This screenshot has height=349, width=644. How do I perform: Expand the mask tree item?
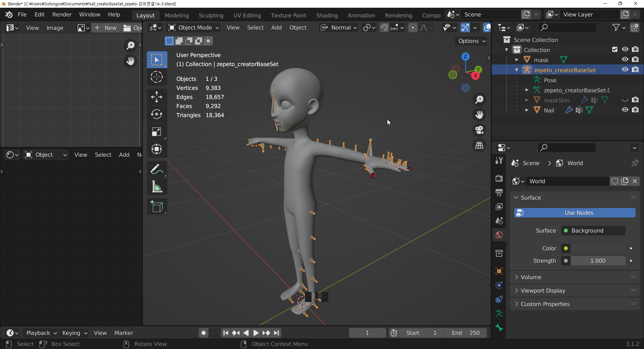point(517,60)
